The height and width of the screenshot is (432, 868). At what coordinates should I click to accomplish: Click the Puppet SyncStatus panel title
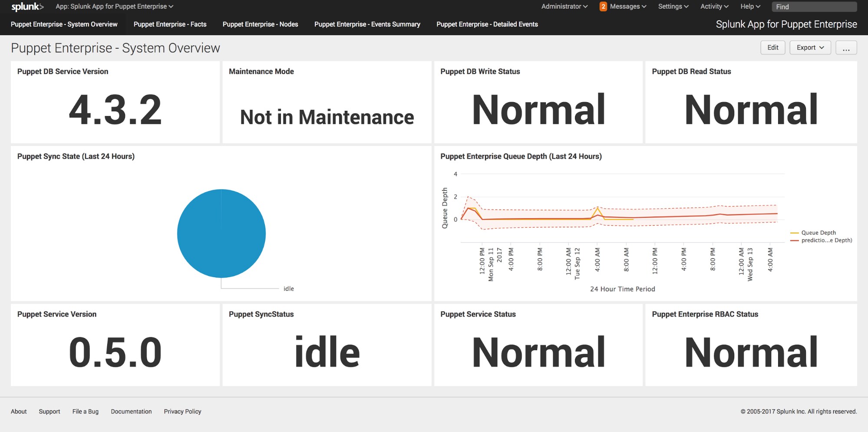[x=261, y=314]
